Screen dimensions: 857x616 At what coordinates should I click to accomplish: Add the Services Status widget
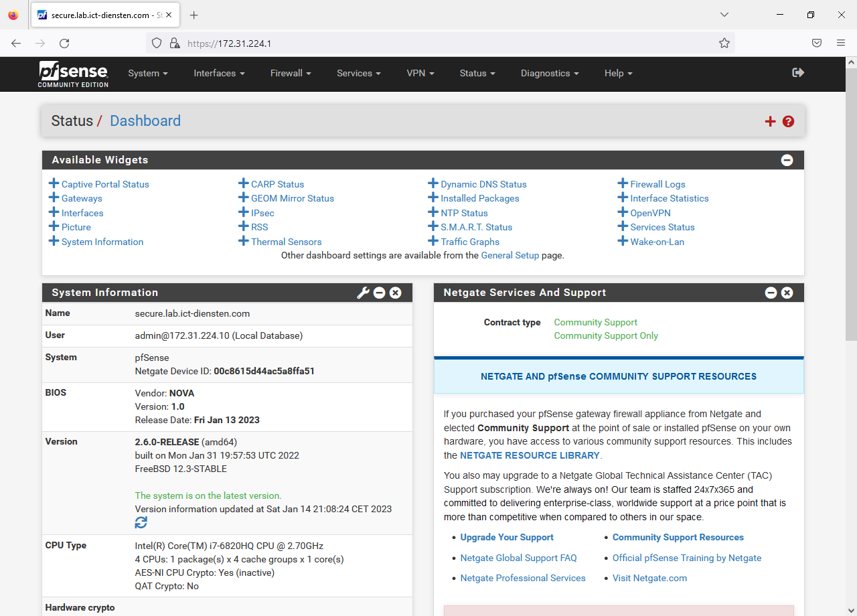point(656,227)
